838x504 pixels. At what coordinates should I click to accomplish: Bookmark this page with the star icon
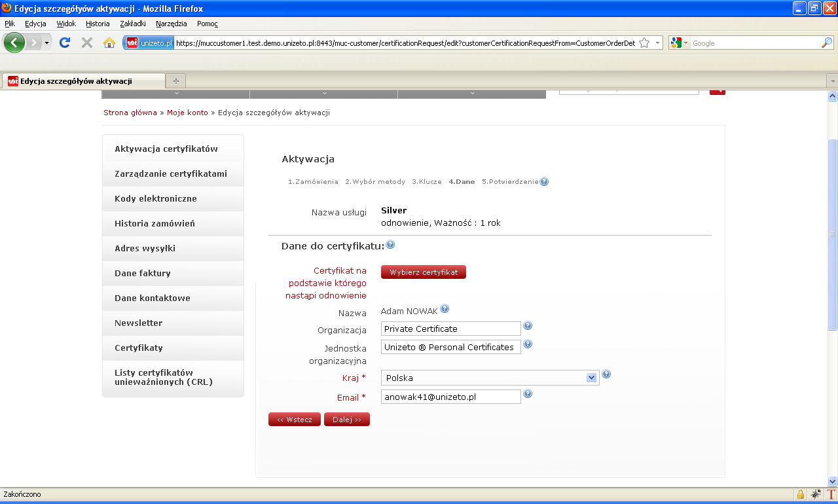pos(644,43)
